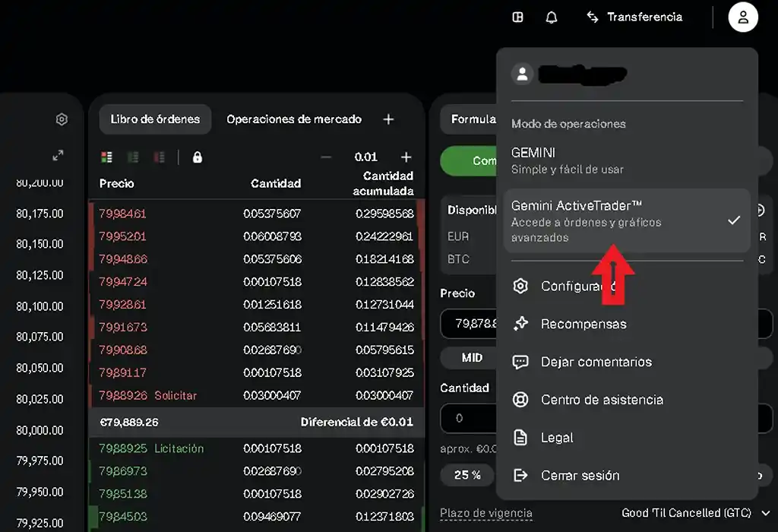Click the MID price button

pos(468,358)
